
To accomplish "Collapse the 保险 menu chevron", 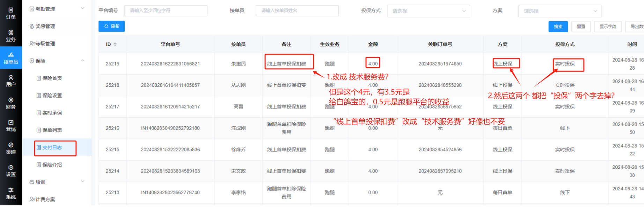I will [x=83, y=61].
